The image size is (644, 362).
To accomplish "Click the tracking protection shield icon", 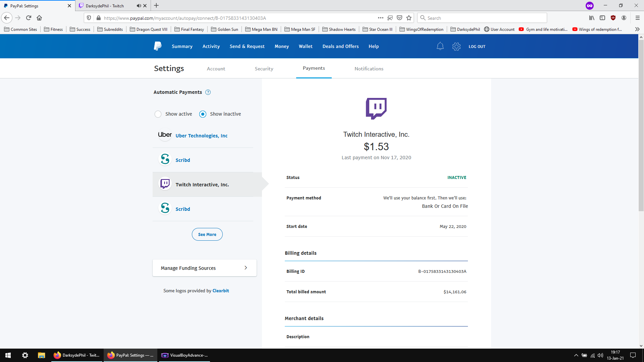I will [89, 18].
